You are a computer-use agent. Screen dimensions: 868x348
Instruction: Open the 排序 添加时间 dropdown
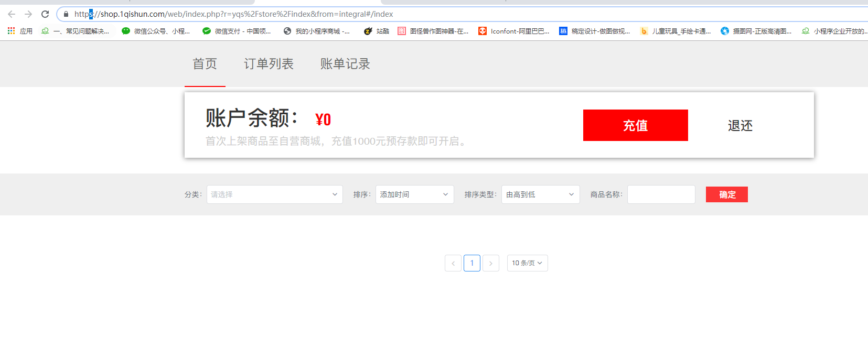pos(415,194)
